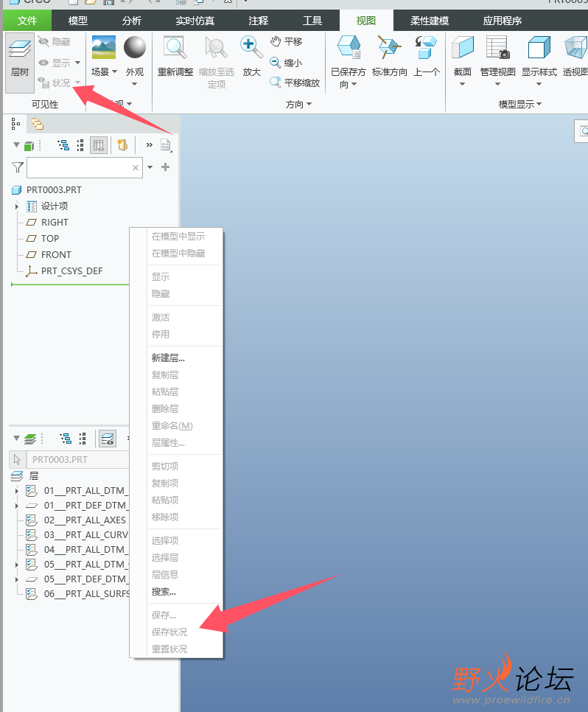Open the Status (状况) dropdown

pyautogui.click(x=77, y=83)
